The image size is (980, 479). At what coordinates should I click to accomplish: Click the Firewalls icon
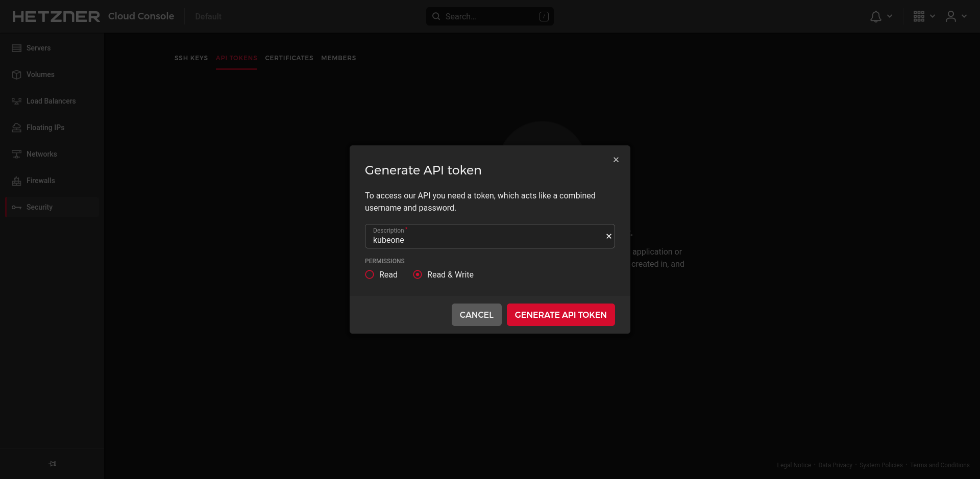pyautogui.click(x=16, y=181)
